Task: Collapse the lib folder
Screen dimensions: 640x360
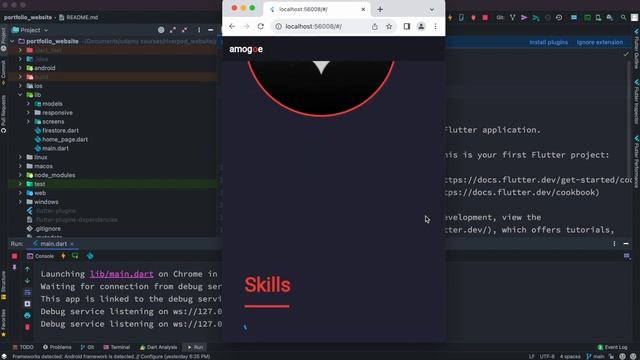Action: [x=20, y=95]
